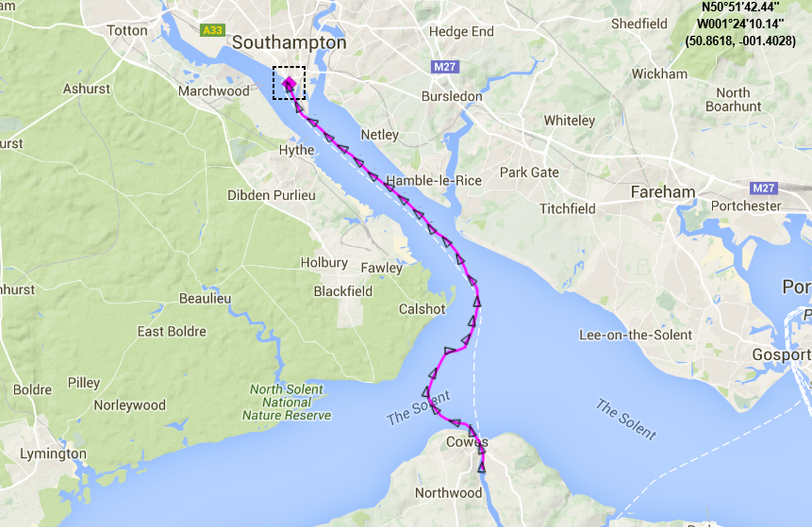This screenshot has width=812, height=527.
Task: Click the M27 shield beside Fareham
Action: click(x=764, y=188)
